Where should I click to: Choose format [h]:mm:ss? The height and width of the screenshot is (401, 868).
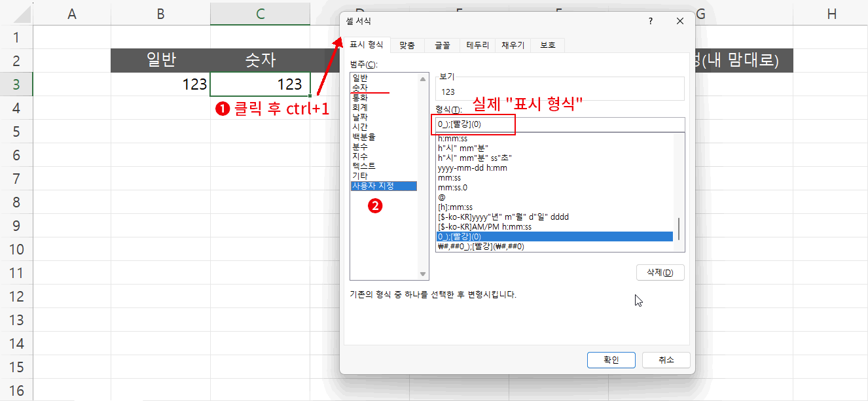pyautogui.click(x=555, y=207)
